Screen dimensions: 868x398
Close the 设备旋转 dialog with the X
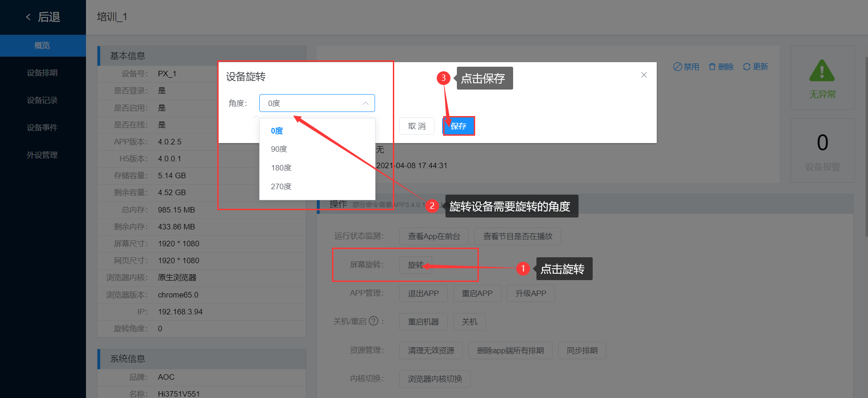pos(644,75)
